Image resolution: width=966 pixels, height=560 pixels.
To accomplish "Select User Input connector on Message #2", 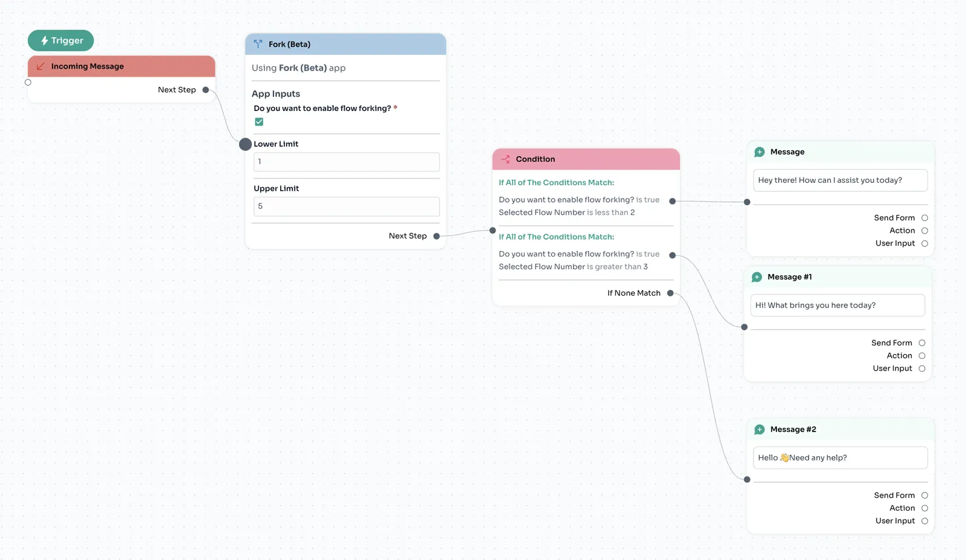I will 924,521.
